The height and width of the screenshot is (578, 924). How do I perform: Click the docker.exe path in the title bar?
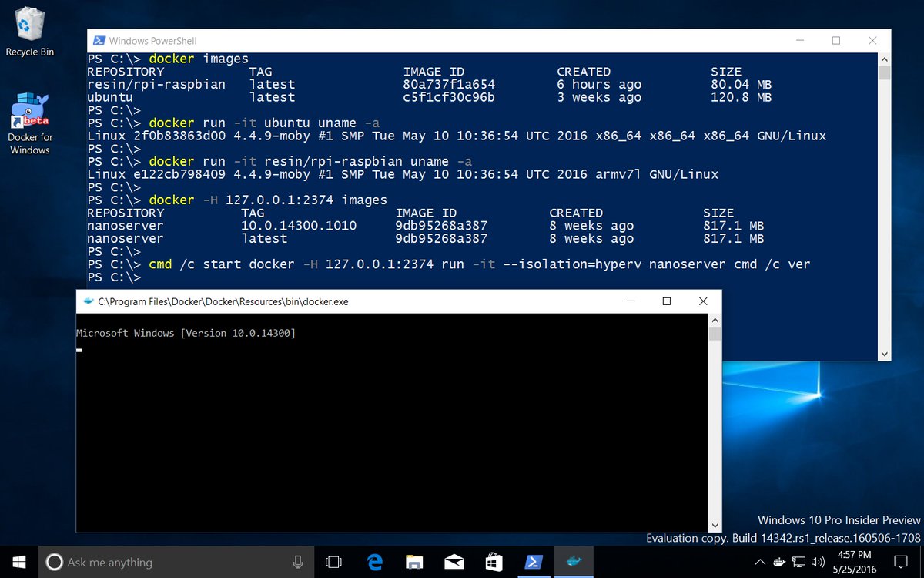click(x=223, y=301)
